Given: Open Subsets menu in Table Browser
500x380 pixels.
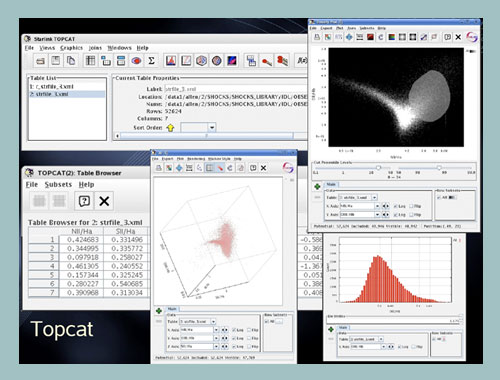Looking at the screenshot, I should point(58,184).
